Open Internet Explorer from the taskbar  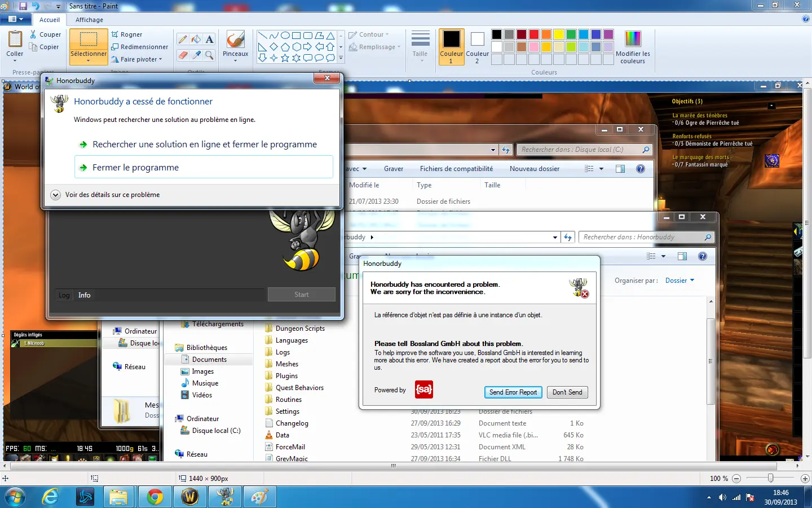[x=51, y=497]
